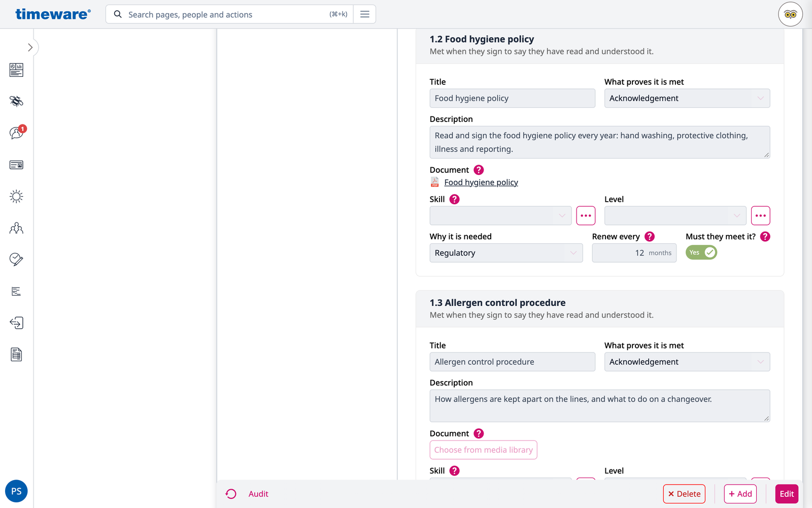Click the sign-out arrow sidebar icon
812x508 pixels.
[x=16, y=323]
